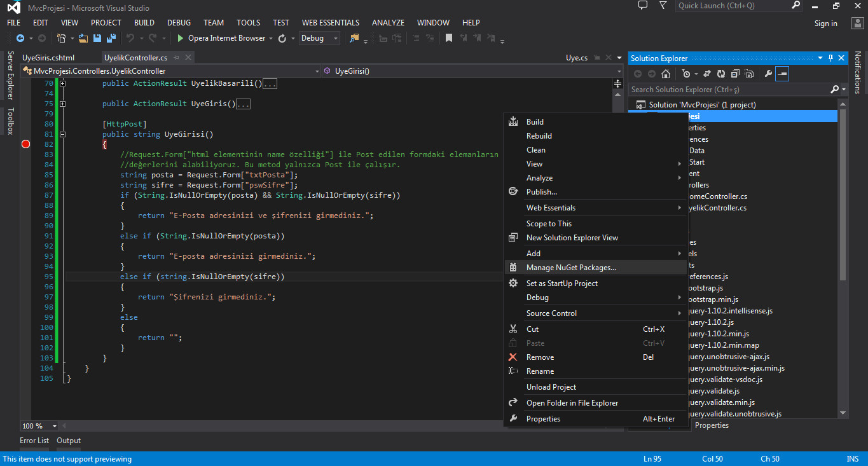Toggle Show All Files in Solution Explorer
The width and height of the screenshot is (868, 466).
(x=749, y=74)
